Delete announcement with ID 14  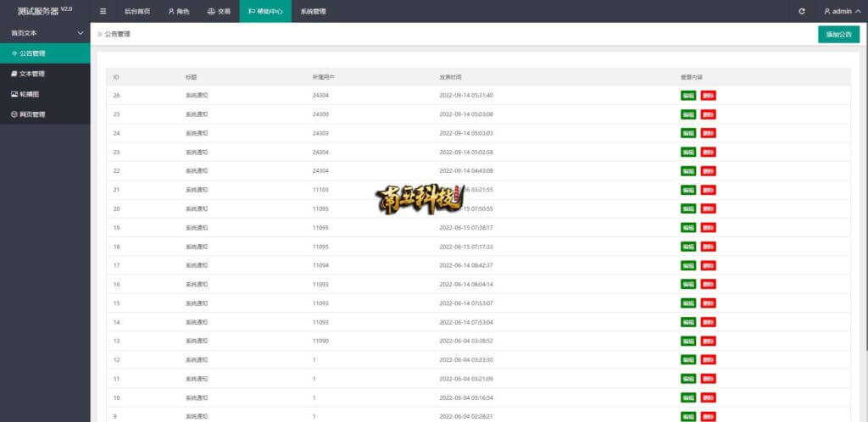coord(708,322)
